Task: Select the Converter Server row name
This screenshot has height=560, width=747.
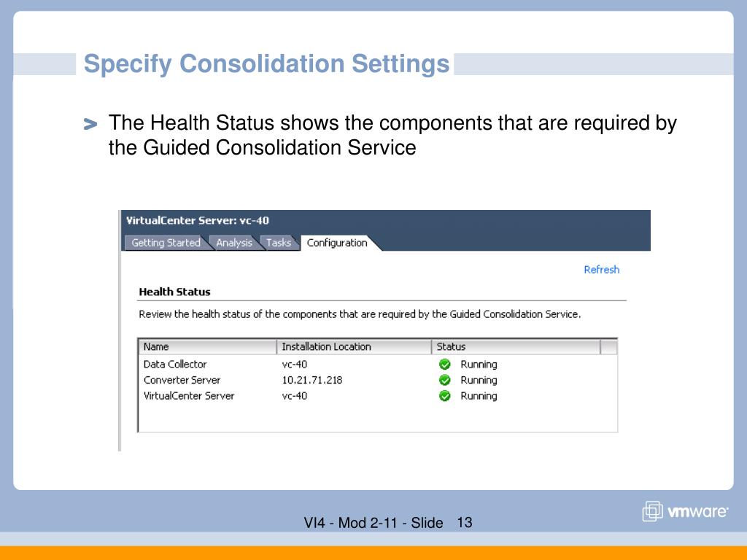Action: point(182,380)
